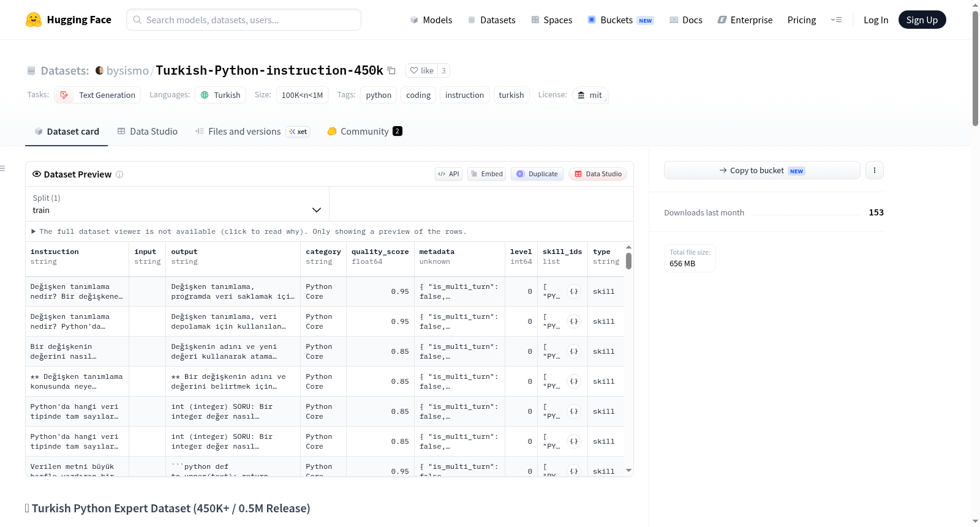The width and height of the screenshot is (980, 527).
Task: Click cell '** Bir değişkenin adını ve'
Action: (x=233, y=381)
